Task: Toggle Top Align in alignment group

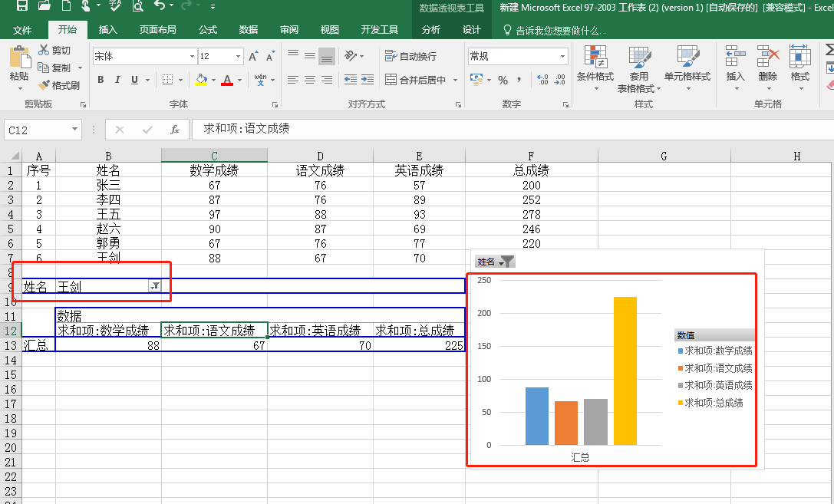Action: tap(293, 55)
